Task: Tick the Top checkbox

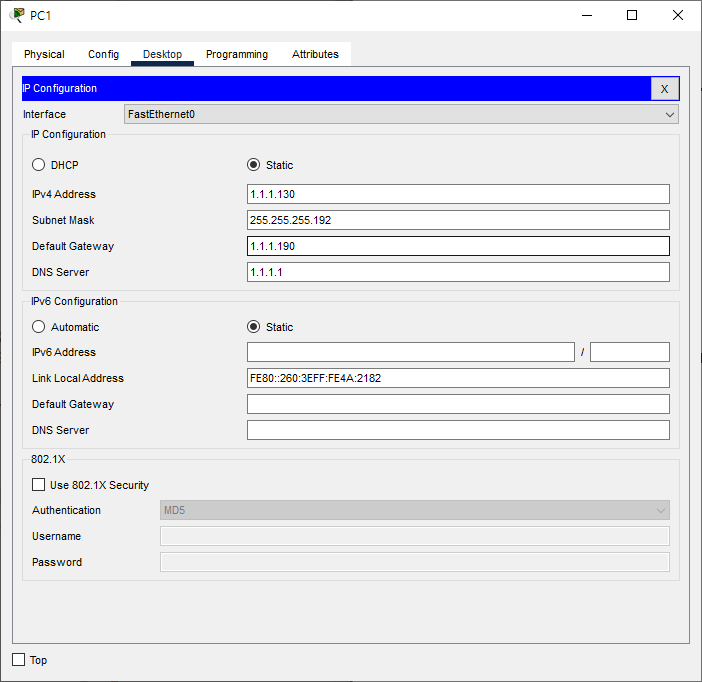Action: 18,660
